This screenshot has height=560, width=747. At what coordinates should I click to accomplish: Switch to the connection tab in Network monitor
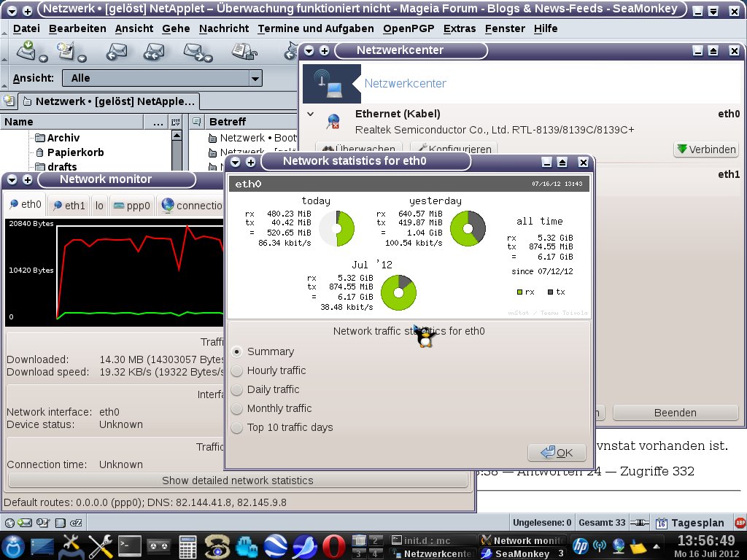pos(190,206)
